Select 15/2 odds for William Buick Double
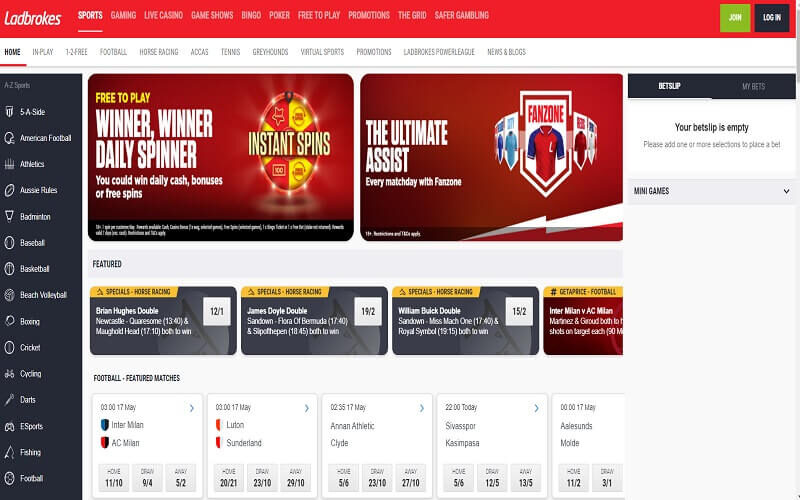The width and height of the screenshot is (800, 500). [519, 311]
